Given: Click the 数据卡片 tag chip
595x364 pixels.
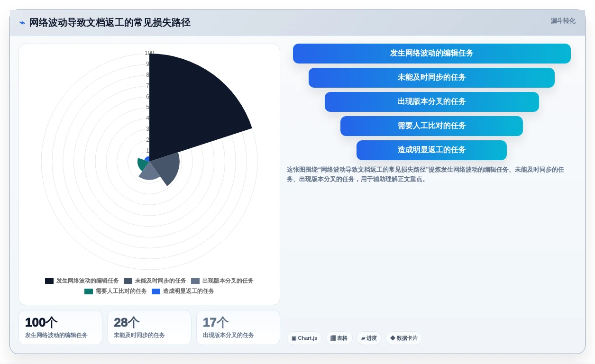Looking at the screenshot, I should (404, 338).
